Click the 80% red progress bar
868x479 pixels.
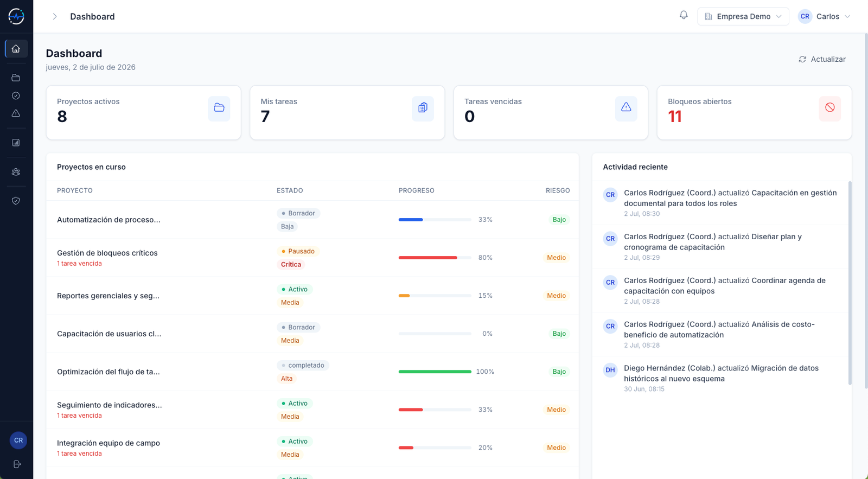pyautogui.click(x=435, y=258)
